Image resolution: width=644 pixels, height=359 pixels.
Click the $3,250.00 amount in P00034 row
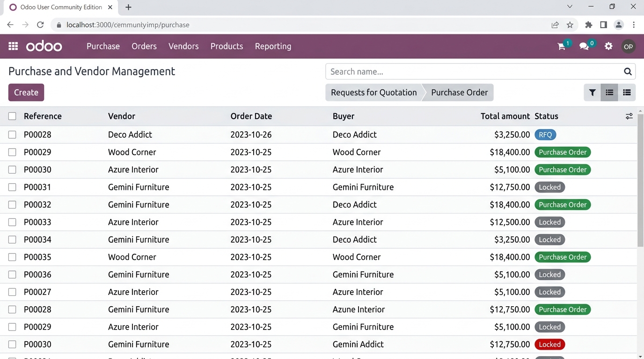click(x=512, y=240)
